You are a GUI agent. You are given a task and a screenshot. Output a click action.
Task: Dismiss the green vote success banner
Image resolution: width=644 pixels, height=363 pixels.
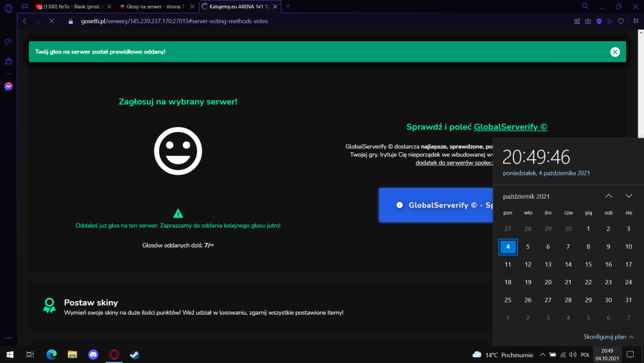(615, 52)
